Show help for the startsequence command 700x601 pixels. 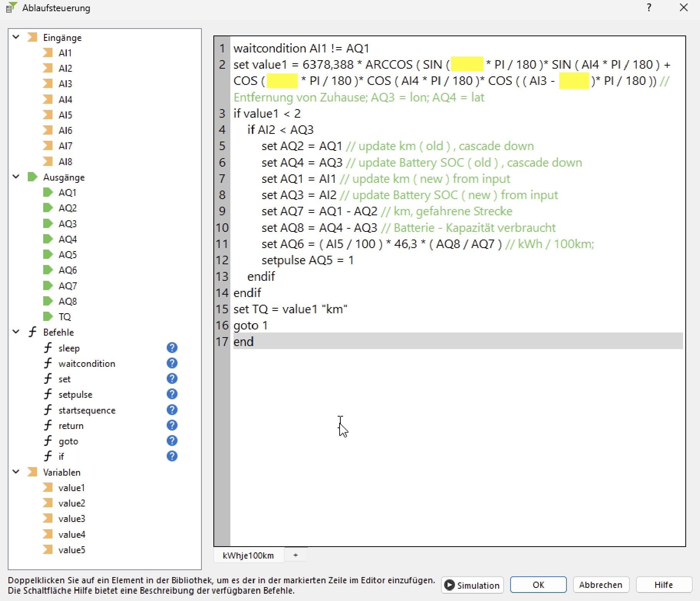172,410
